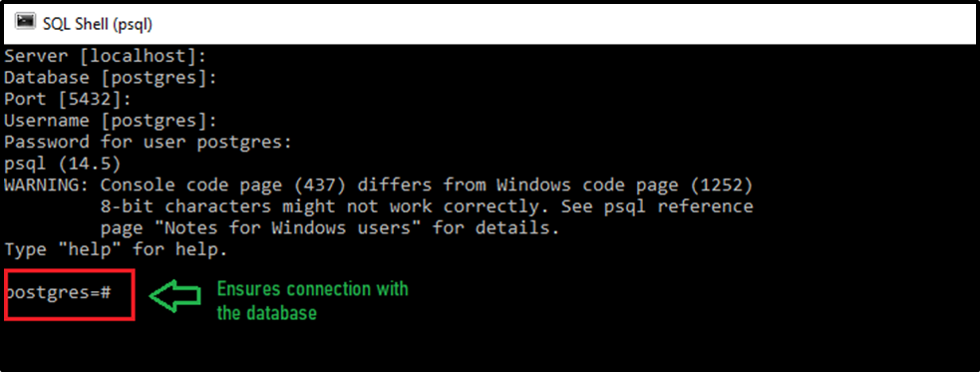Click the 'WARNING:' word in console output

(48, 186)
